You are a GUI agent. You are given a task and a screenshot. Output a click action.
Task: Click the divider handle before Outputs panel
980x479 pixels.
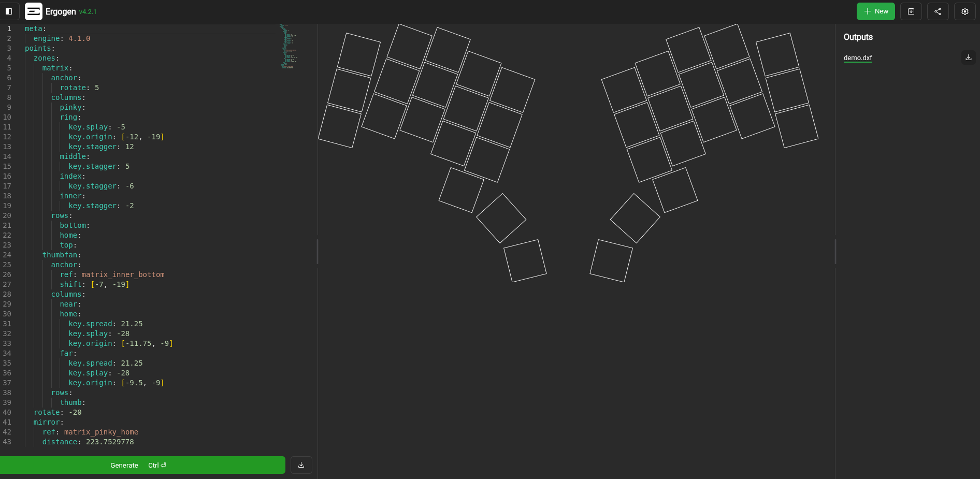point(835,252)
